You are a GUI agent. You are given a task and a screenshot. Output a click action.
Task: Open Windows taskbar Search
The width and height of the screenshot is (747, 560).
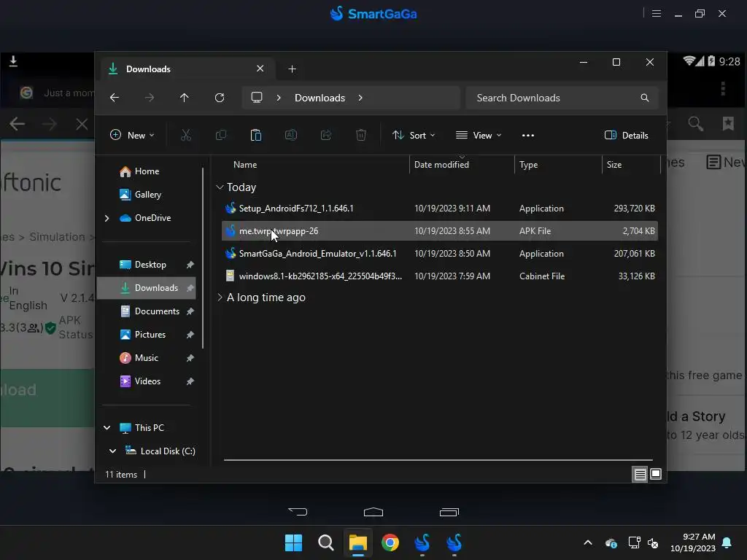[326, 542]
